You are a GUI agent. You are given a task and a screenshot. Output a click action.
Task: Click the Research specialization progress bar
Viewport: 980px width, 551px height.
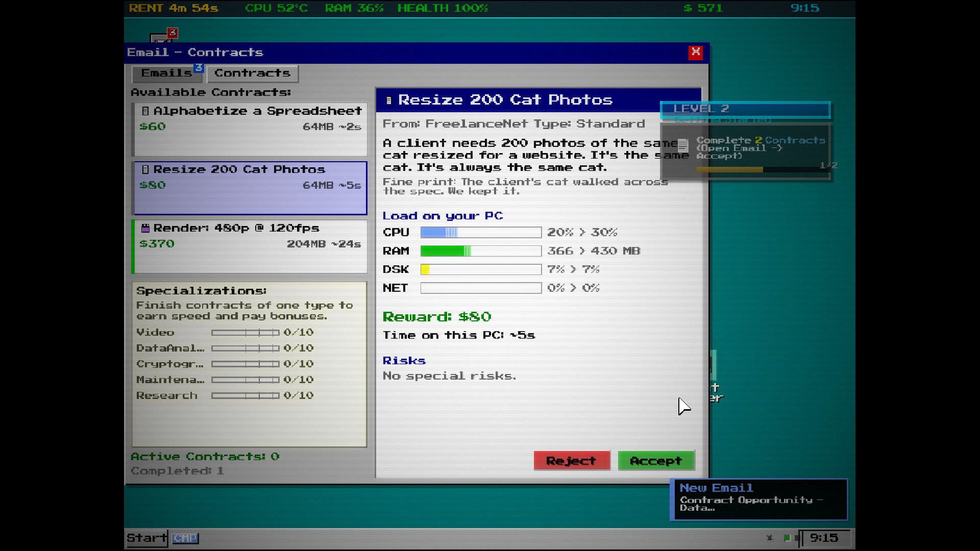(246, 396)
